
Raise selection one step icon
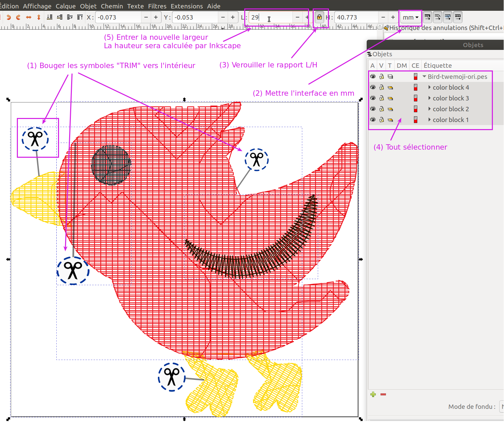(x=70, y=17)
